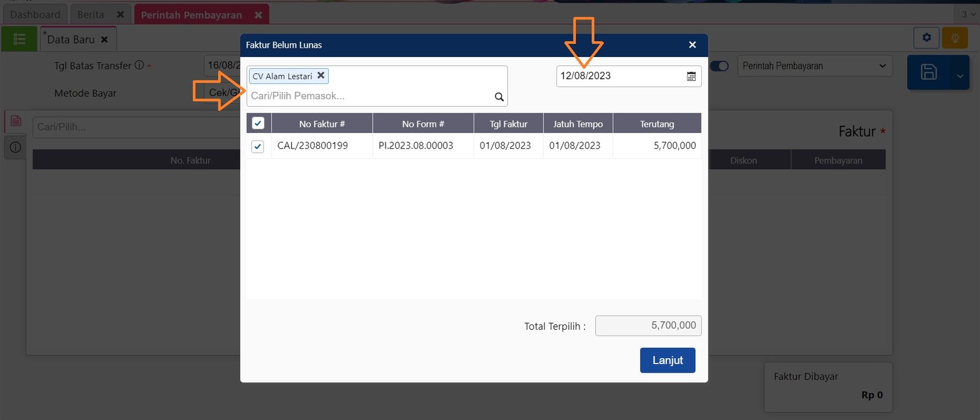Remove the CV Alam Lestari supplier tag

pos(320,75)
